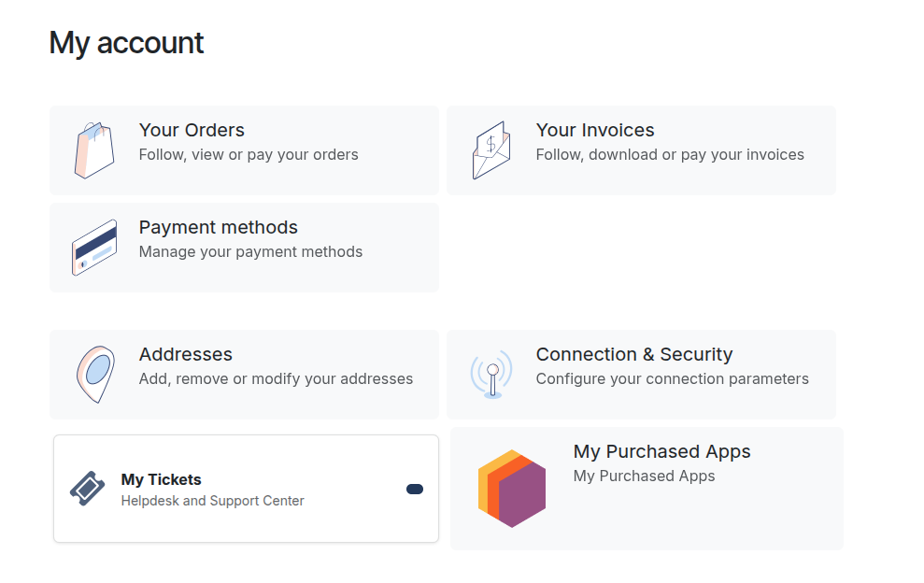The image size is (924, 583).
Task: Click 'Follow, view or pay your orders' text
Action: [x=249, y=154]
